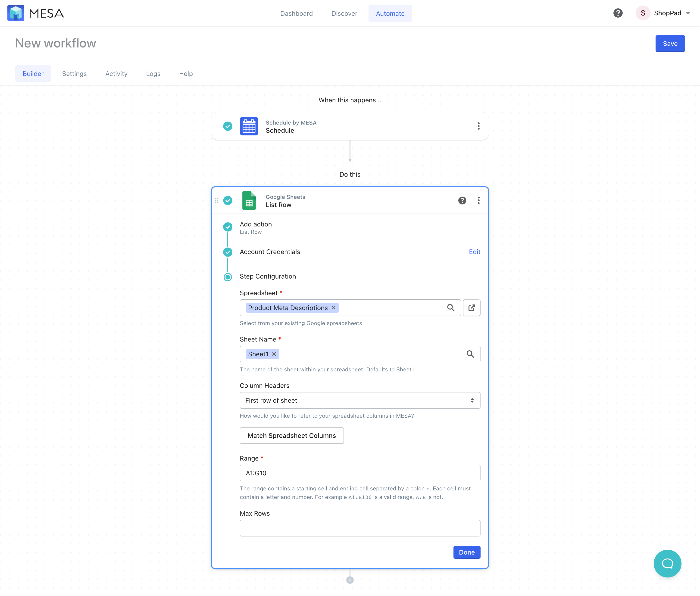The width and height of the screenshot is (700, 596).
Task: Click the ShopPad avatar circle
Action: pos(643,13)
